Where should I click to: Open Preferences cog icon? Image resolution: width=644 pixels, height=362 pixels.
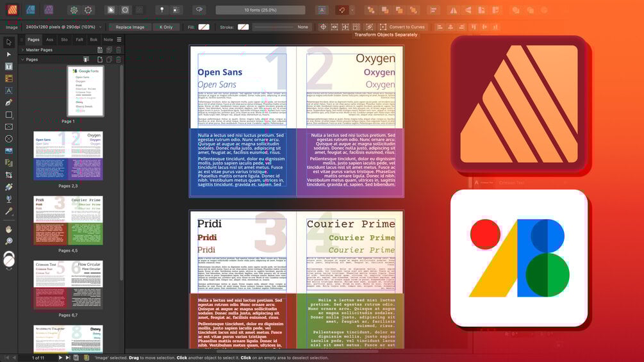pyautogui.click(x=88, y=10)
